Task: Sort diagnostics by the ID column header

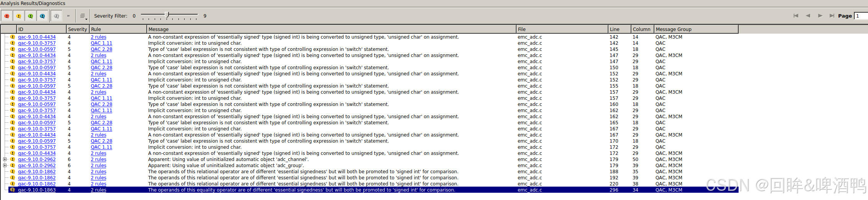Action: (x=41, y=29)
